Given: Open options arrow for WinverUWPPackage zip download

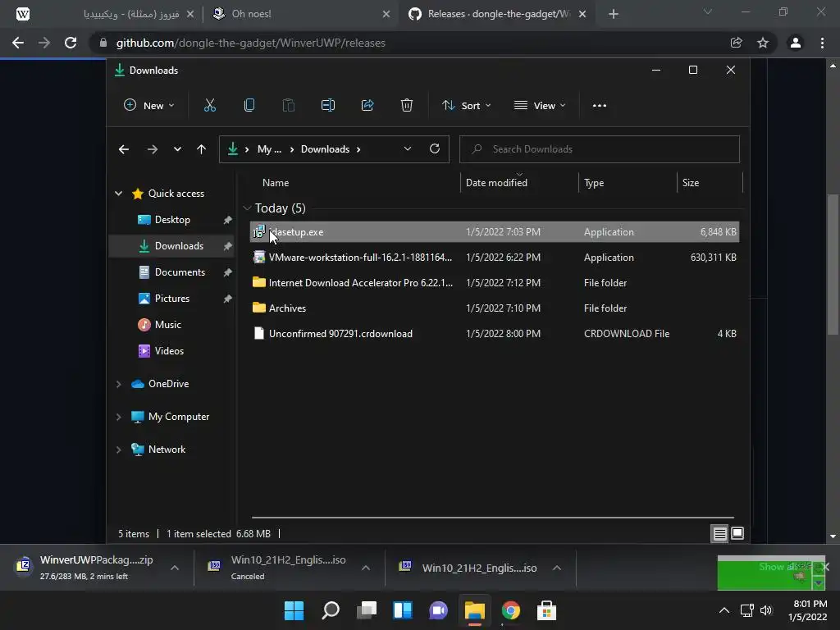Looking at the screenshot, I should [x=175, y=568].
